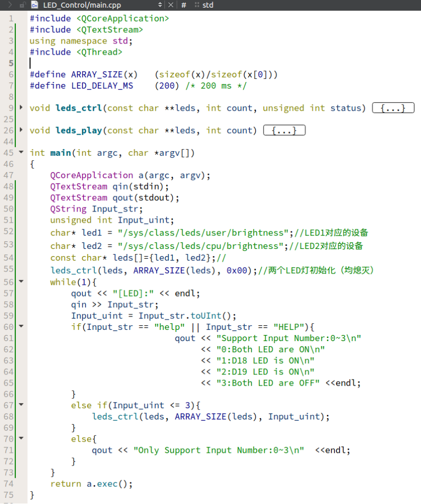This screenshot has width=421, height=504.
Task: Expand the folded leds_ctrl function arrow
Action: pos(21,108)
